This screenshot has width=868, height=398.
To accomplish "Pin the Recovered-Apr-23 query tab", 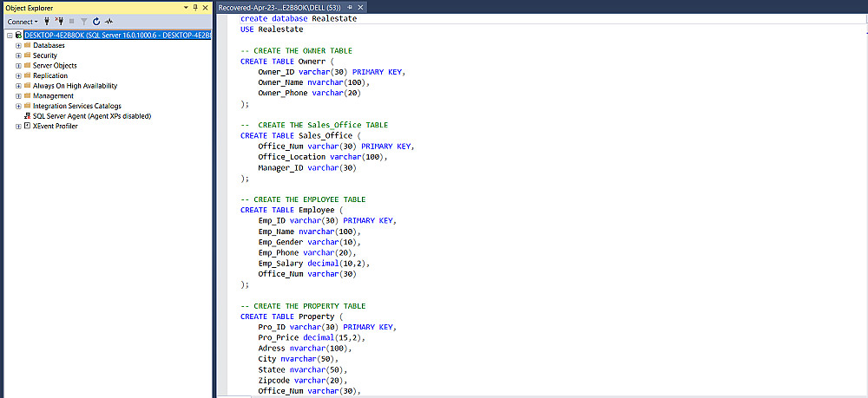I will pyautogui.click(x=350, y=8).
